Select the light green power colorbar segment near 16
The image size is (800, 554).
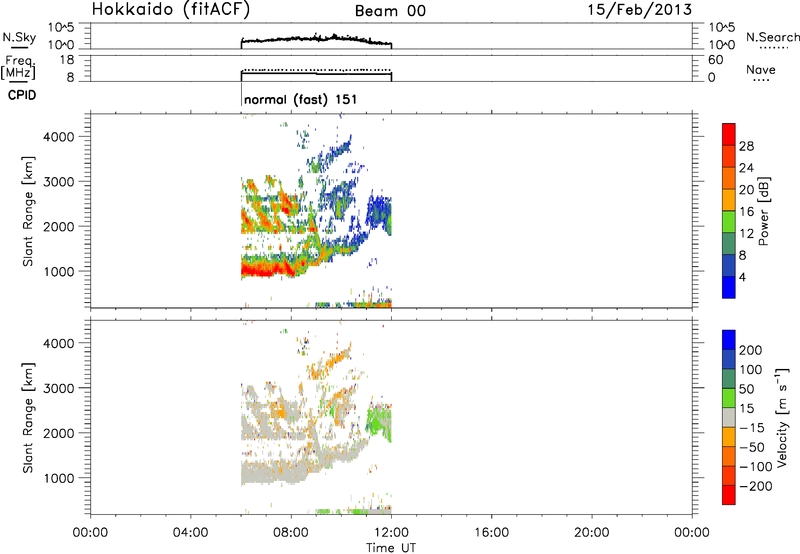729,221
